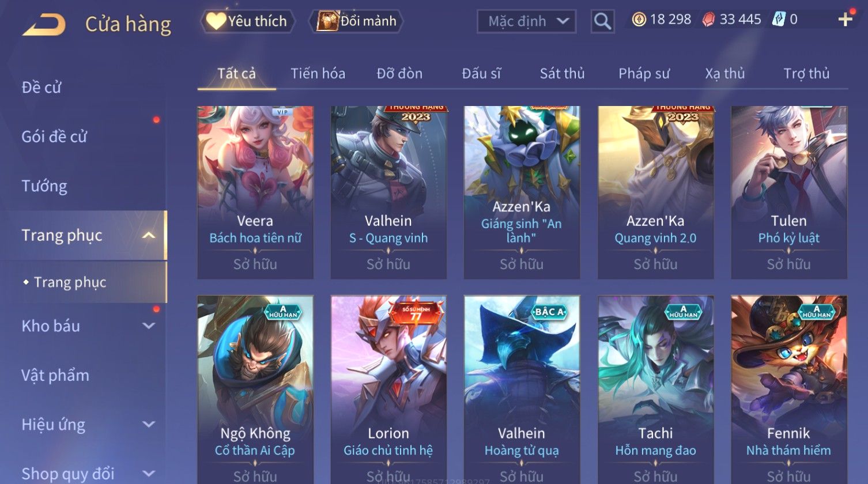Open the search magnifier icon
Viewport: 868px width, 484px height.
602,21
